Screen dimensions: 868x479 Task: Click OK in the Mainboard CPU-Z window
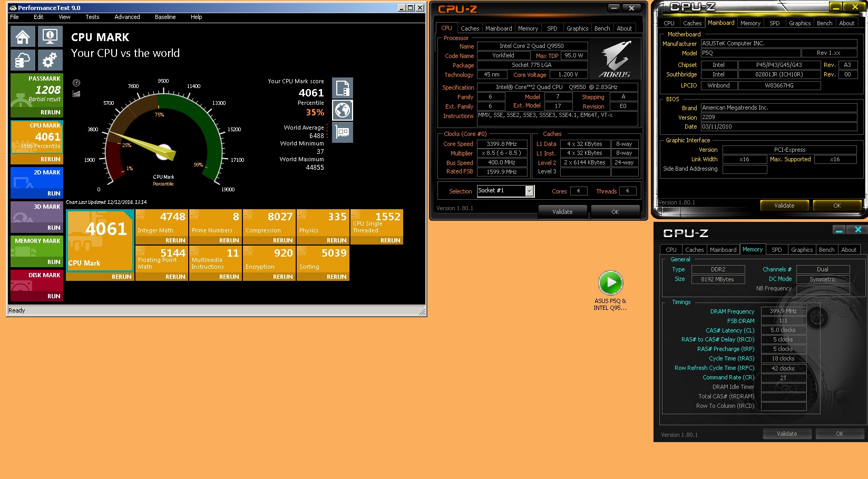(x=837, y=206)
